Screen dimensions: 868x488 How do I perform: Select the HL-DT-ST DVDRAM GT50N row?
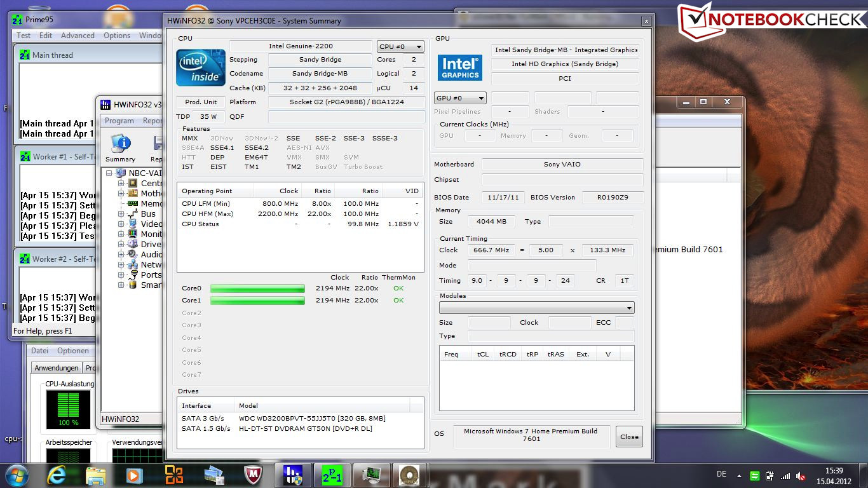pyautogui.click(x=300, y=428)
